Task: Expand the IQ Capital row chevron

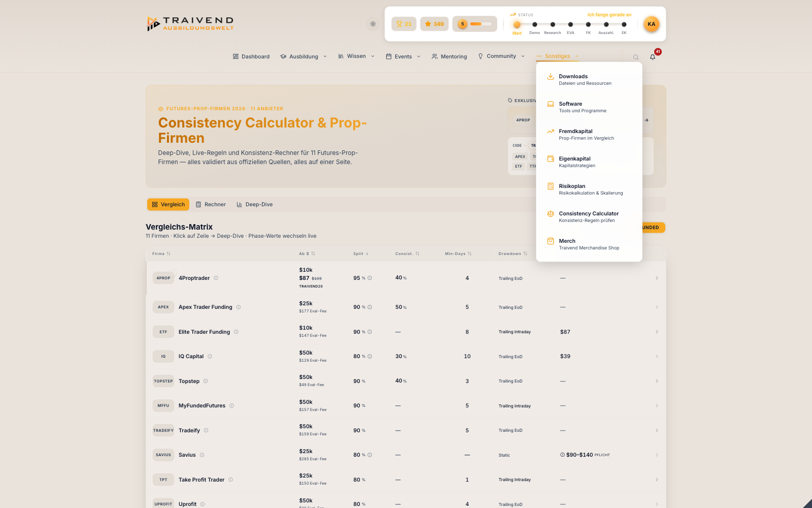Action: (x=657, y=356)
